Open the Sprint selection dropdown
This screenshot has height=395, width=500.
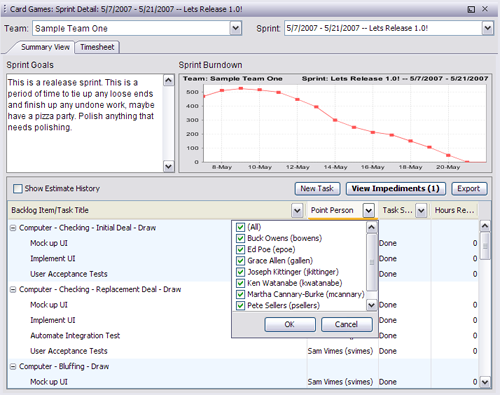pos(487,28)
